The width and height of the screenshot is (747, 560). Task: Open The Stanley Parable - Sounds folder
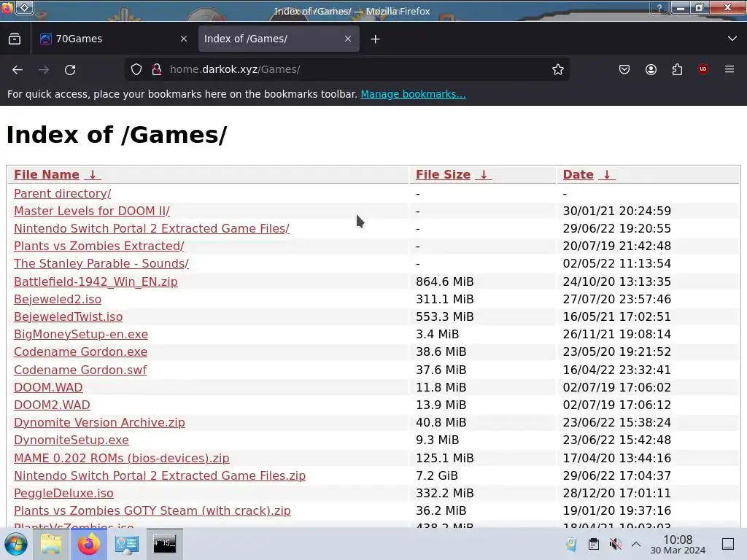click(x=101, y=264)
